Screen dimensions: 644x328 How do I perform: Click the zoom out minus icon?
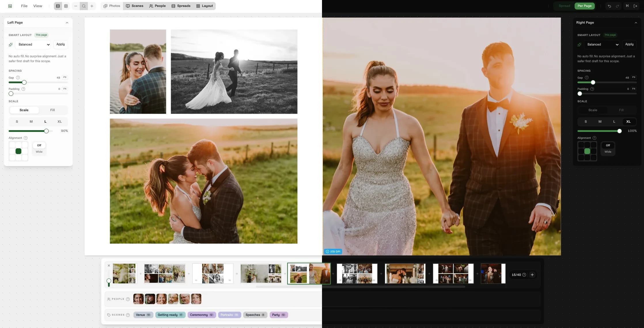click(x=76, y=6)
